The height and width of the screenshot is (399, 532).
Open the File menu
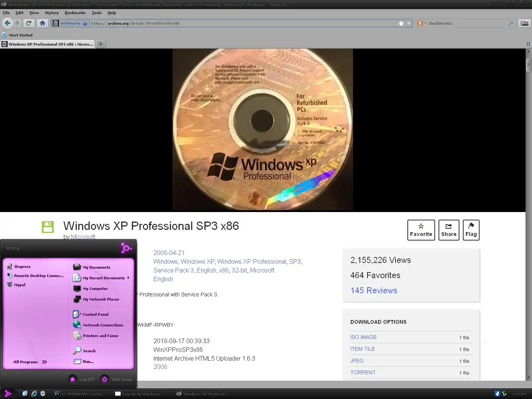tap(6, 13)
